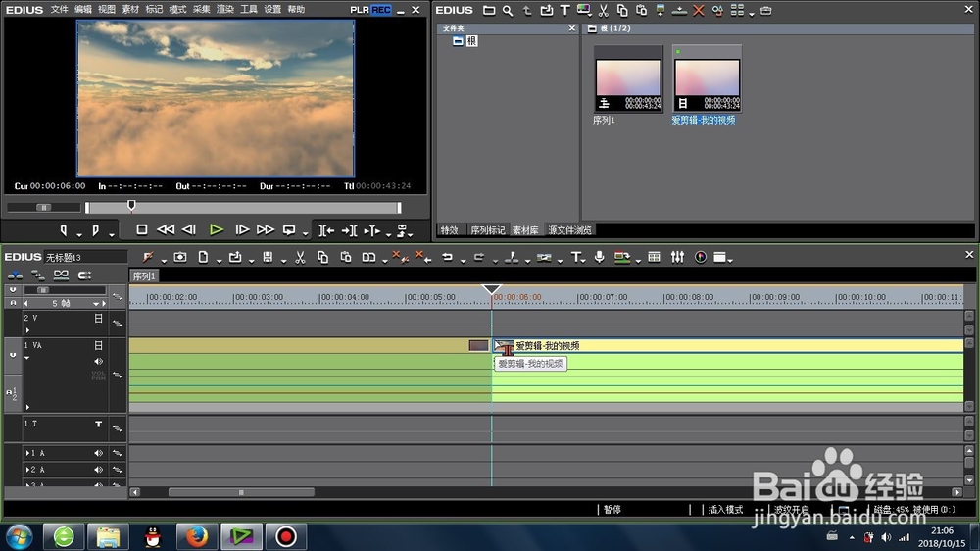Play the video in the preview player
The image size is (980, 551).
(217, 230)
